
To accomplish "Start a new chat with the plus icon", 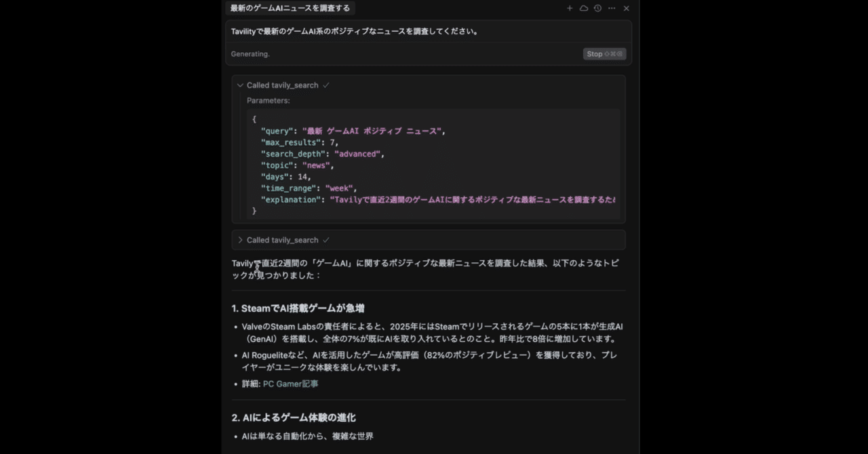I will [570, 8].
